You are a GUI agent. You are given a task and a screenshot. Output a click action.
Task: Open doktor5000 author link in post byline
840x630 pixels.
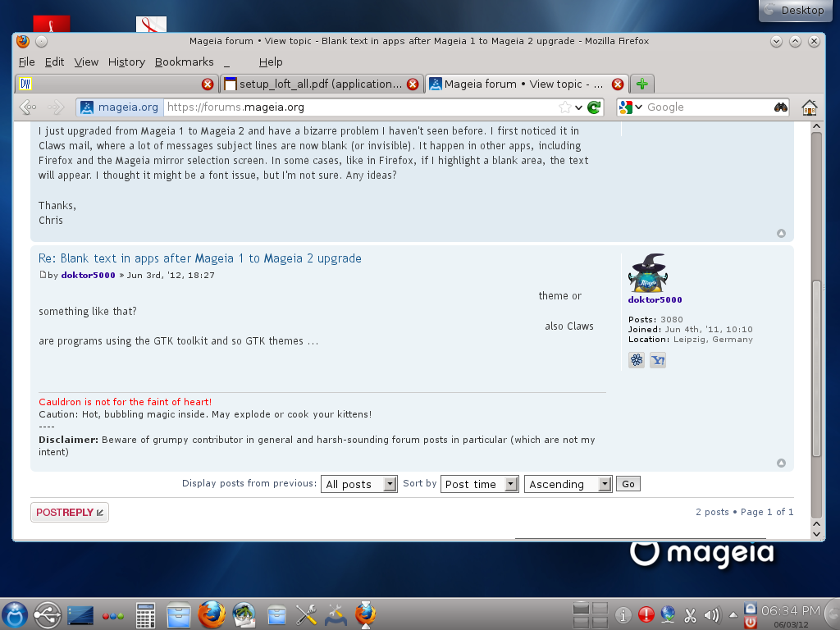pos(88,275)
